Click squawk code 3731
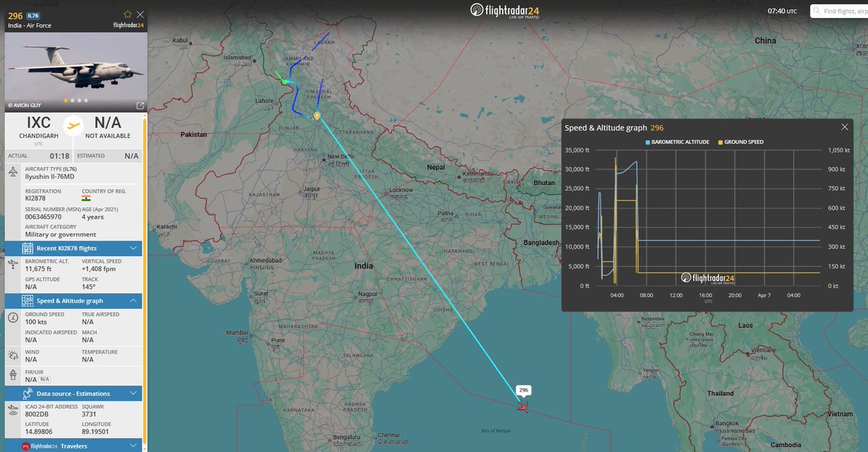868x452 pixels. pos(90,414)
